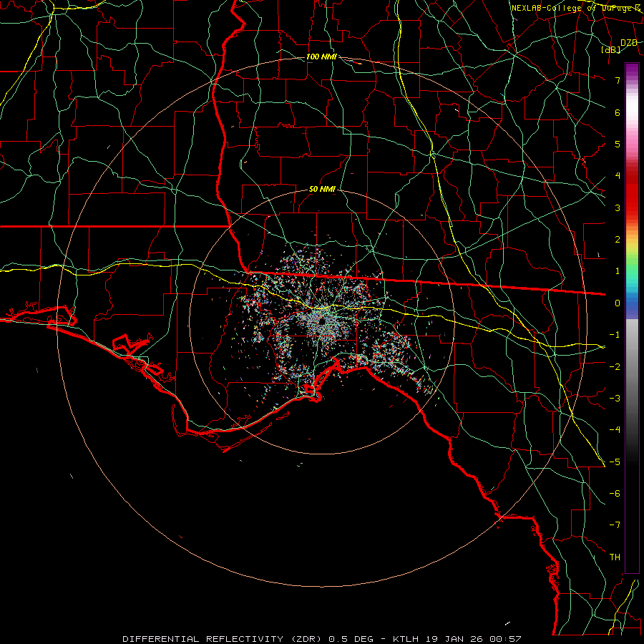Click the 19 JAN 26 00:57 timestamp
Image resolution: width=644 pixels, height=644 pixels.
474,639
